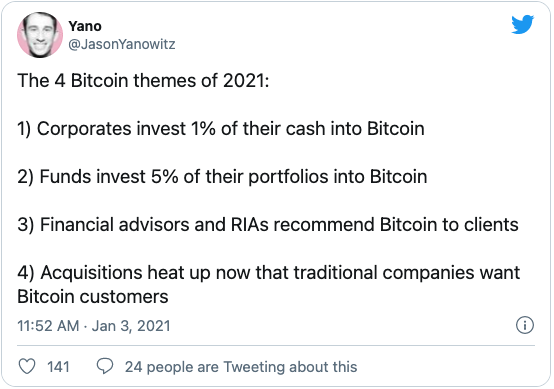Click the Jan 3, 2021 date
554x389 pixels.
point(131,326)
